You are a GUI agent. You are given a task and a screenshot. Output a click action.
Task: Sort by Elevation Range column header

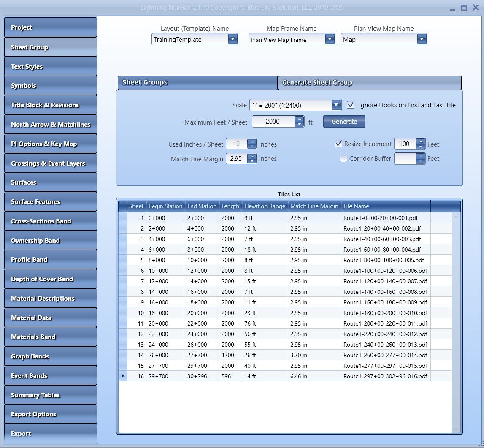[265, 206]
